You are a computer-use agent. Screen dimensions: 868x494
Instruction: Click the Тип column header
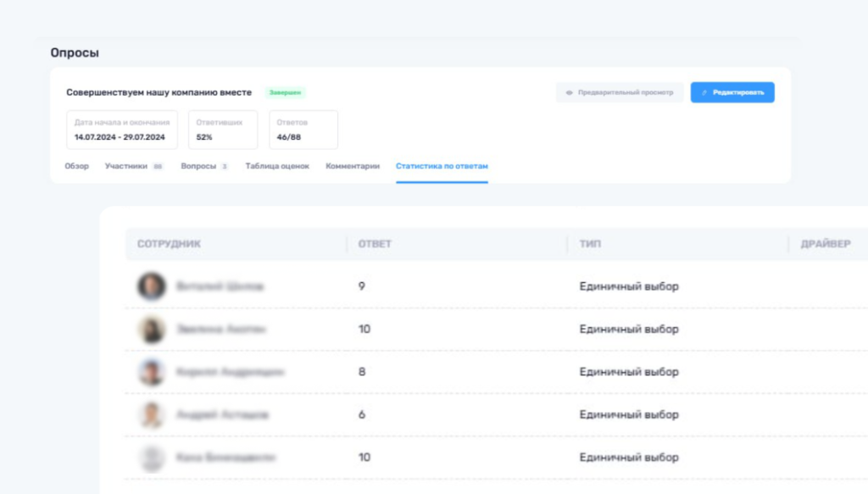click(x=590, y=244)
